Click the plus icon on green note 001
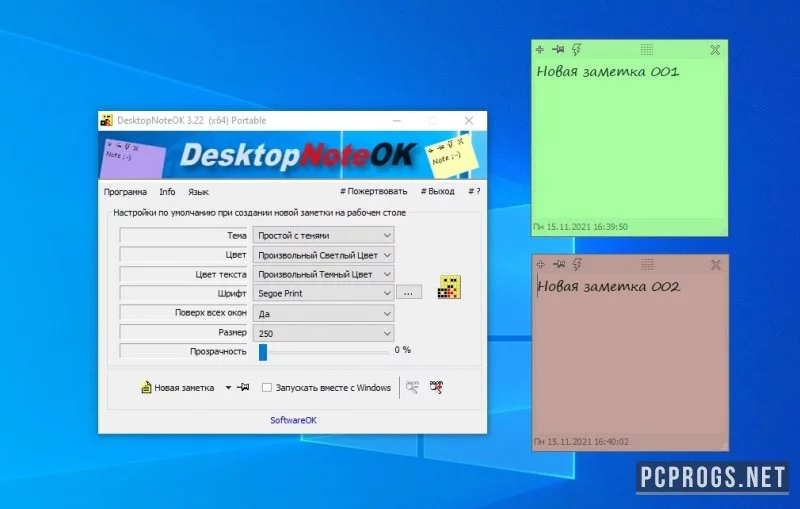The height and width of the screenshot is (509, 800). click(x=540, y=49)
